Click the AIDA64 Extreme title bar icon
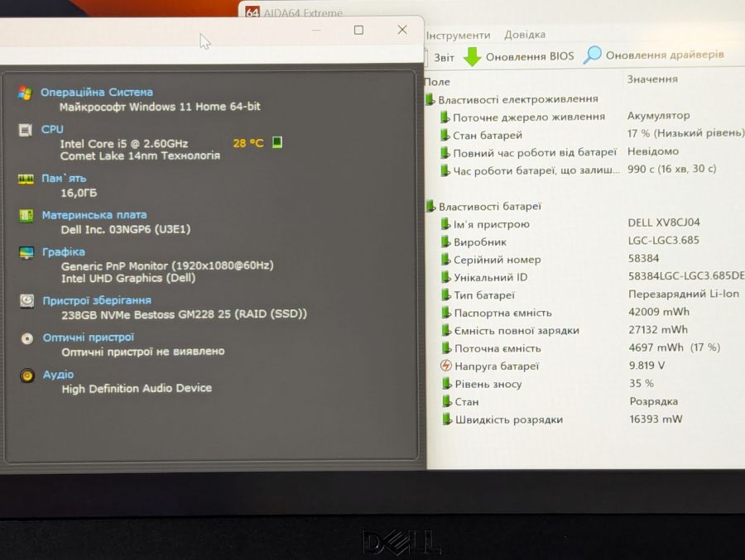This screenshot has width=745, height=560. pos(252,12)
